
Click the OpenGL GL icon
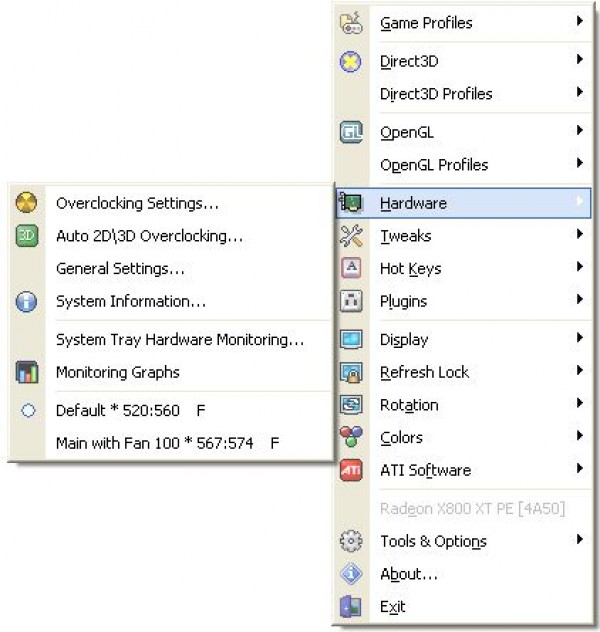[x=351, y=132]
